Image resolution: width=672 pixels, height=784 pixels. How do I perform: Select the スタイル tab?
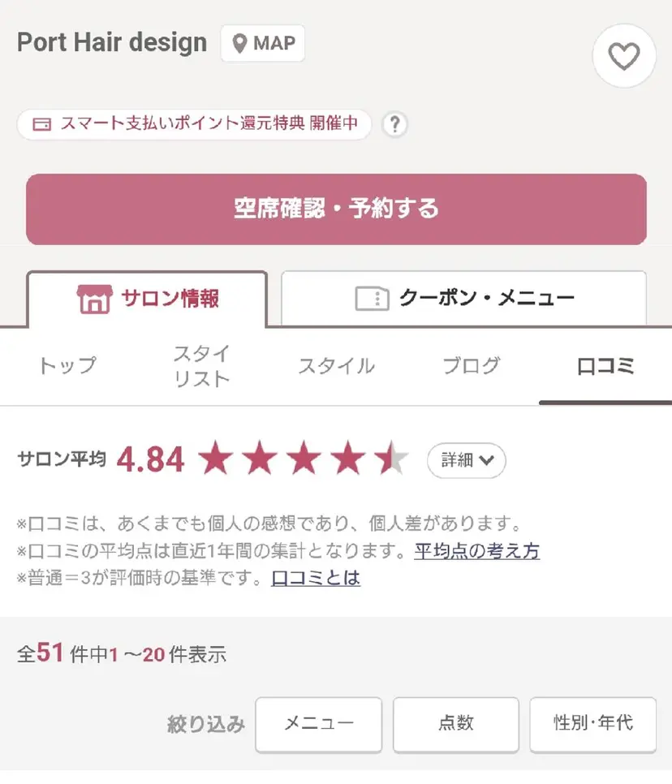click(x=336, y=365)
